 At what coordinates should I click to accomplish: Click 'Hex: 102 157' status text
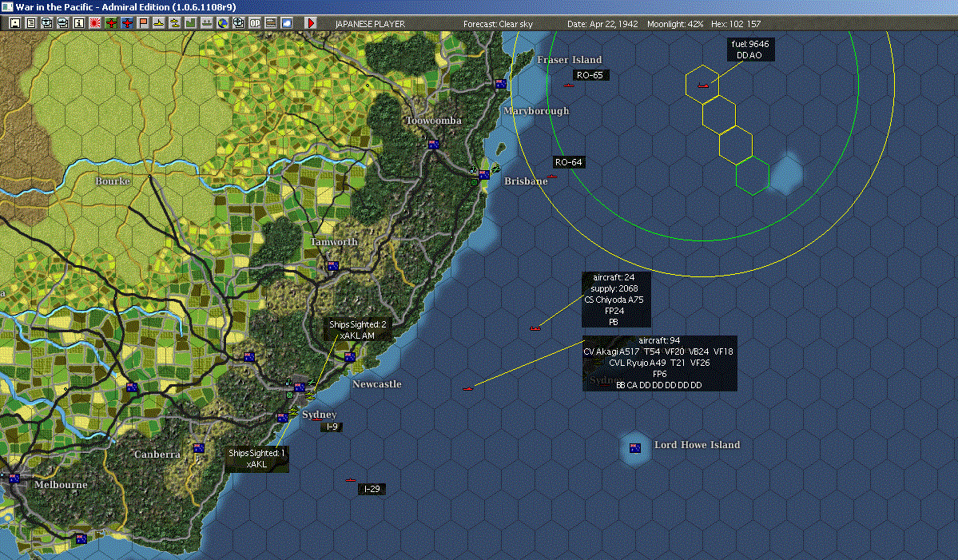pyautogui.click(x=736, y=24)
